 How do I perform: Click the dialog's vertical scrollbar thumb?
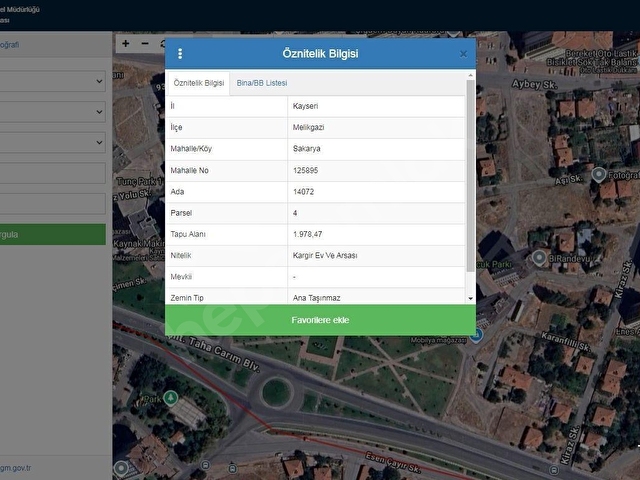pos(470,176)
